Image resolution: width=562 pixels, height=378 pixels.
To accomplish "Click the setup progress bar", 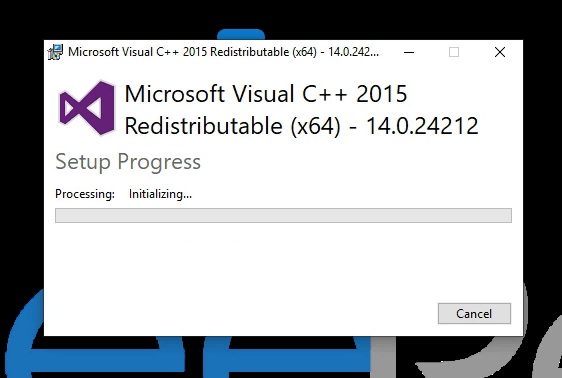I will click(283, 215).
